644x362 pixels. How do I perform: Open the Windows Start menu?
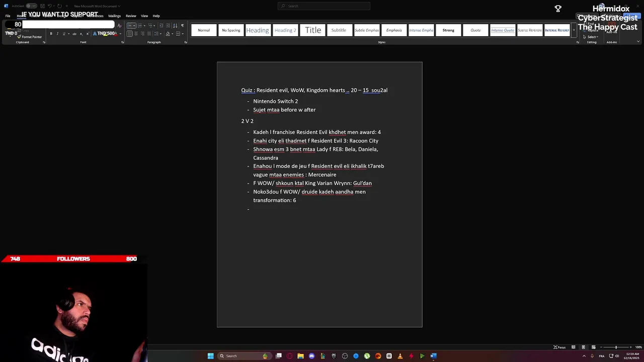[x=210, y=356]
